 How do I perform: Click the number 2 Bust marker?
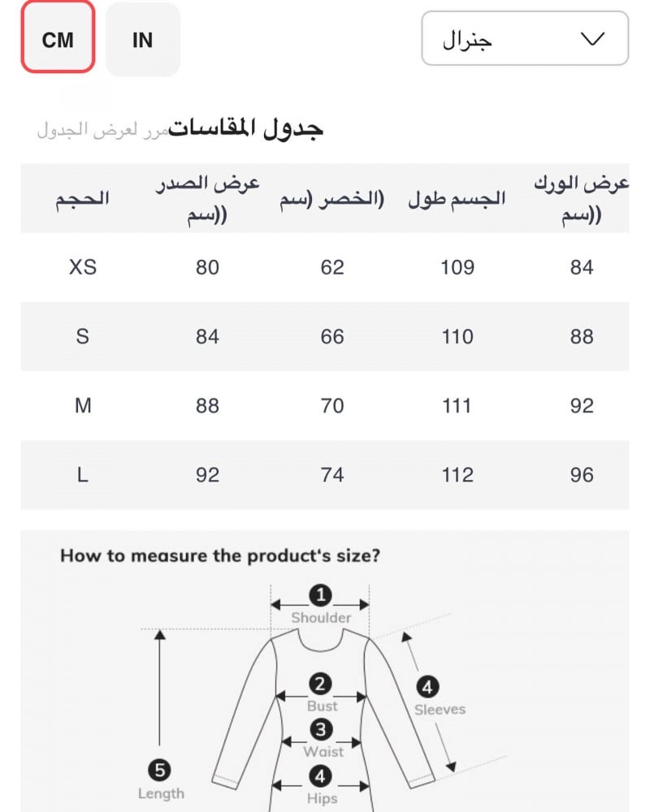click(x=321, y=684)
